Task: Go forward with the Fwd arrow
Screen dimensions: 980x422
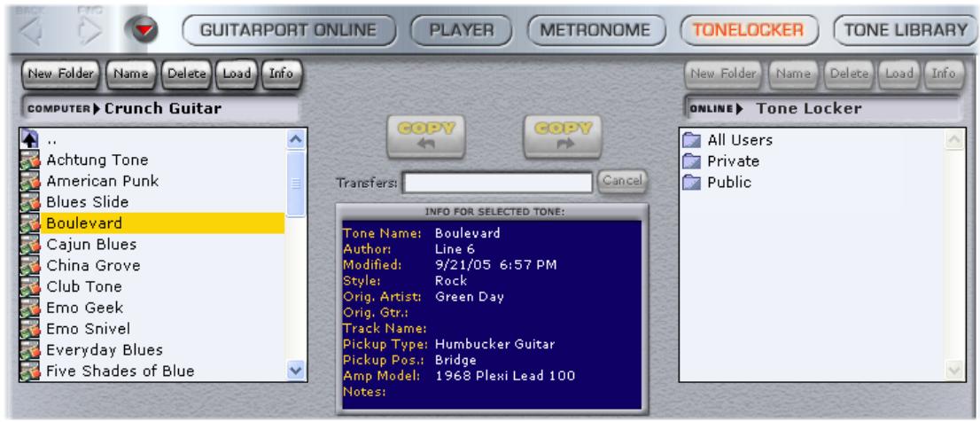Action: pos(90,31)
